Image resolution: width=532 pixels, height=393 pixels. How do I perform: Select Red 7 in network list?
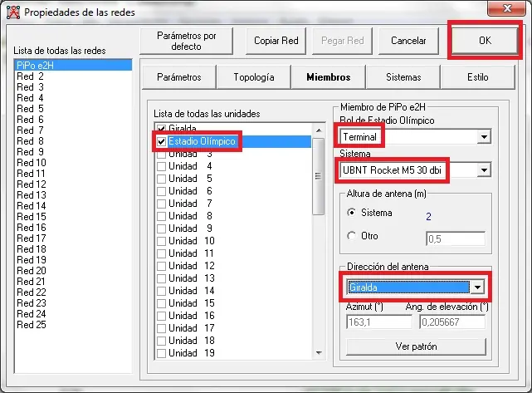[73, 130]
